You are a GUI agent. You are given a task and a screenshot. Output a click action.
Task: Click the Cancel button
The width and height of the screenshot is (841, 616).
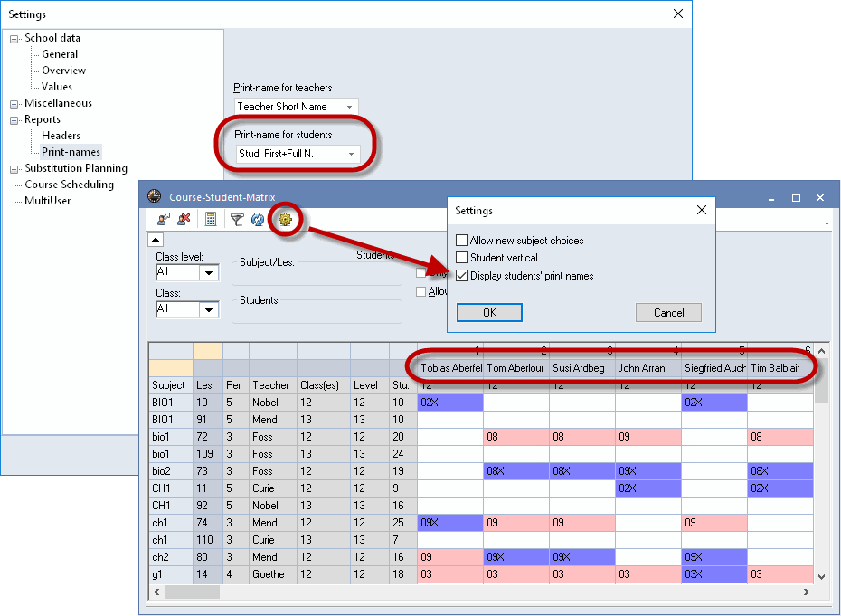point(668,313)
